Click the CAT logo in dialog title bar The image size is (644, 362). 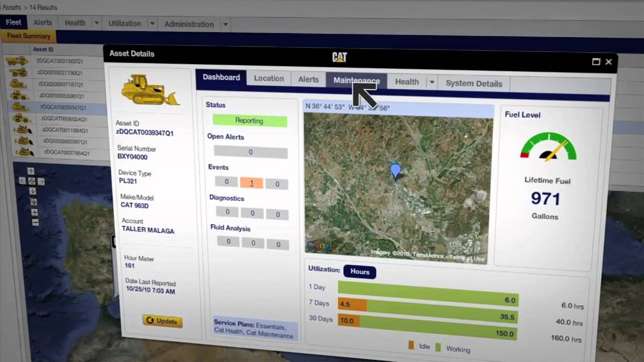(340, 57)
